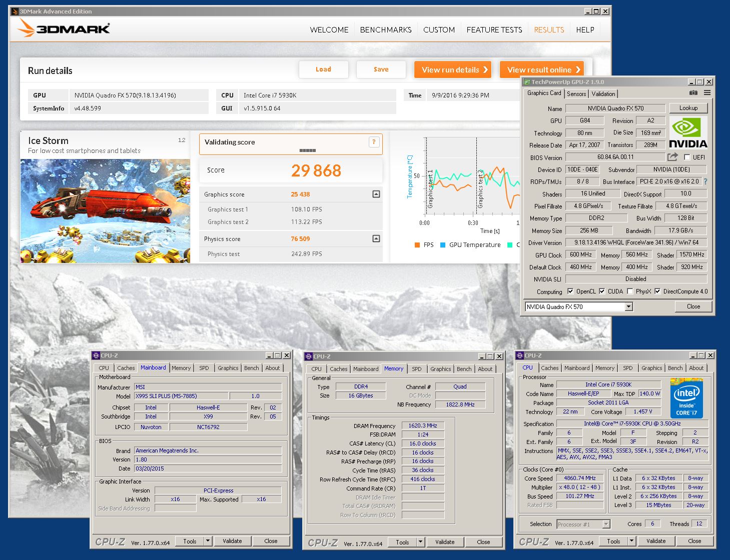Open SPD tab in the Mainboard CPU-Z window

(204, 368)
